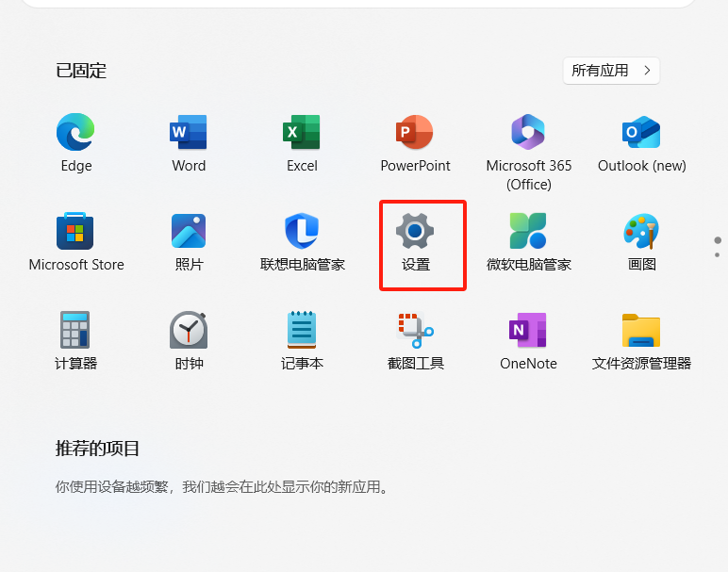Launch PowerPoint
The image size is (728, 572).
pos(415,143)
